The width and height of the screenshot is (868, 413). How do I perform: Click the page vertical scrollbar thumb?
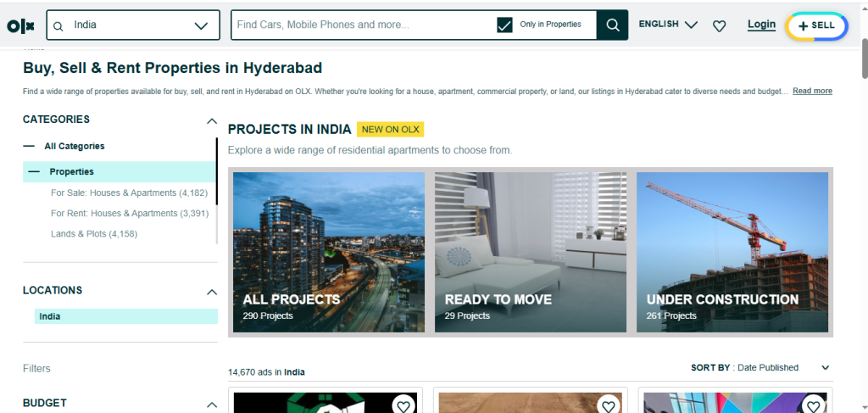(x=864, y=59)
